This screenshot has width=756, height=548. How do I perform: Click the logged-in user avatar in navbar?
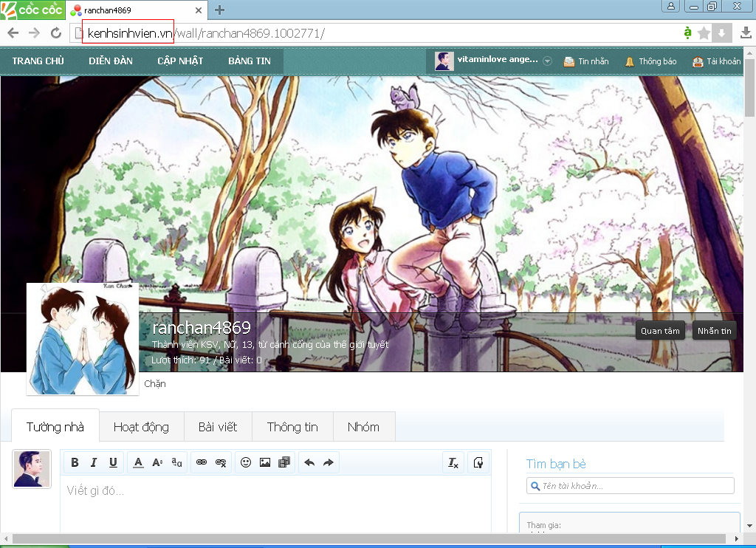pos(444,61)
